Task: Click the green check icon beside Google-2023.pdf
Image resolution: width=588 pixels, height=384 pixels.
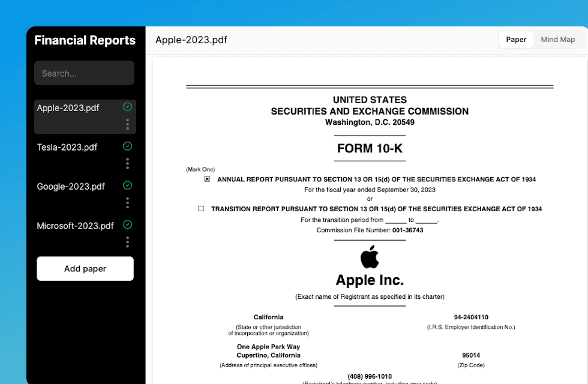Action: [127, 185]
